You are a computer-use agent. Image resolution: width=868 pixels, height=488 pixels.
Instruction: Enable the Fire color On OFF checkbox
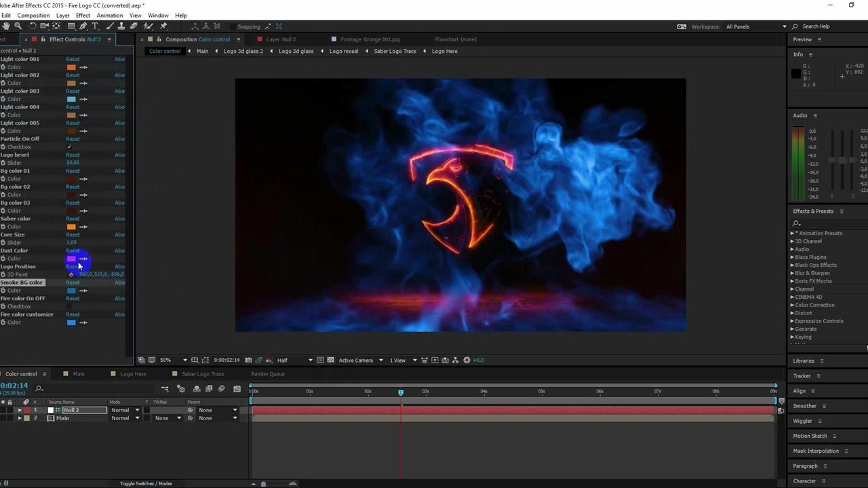[69, 306]
